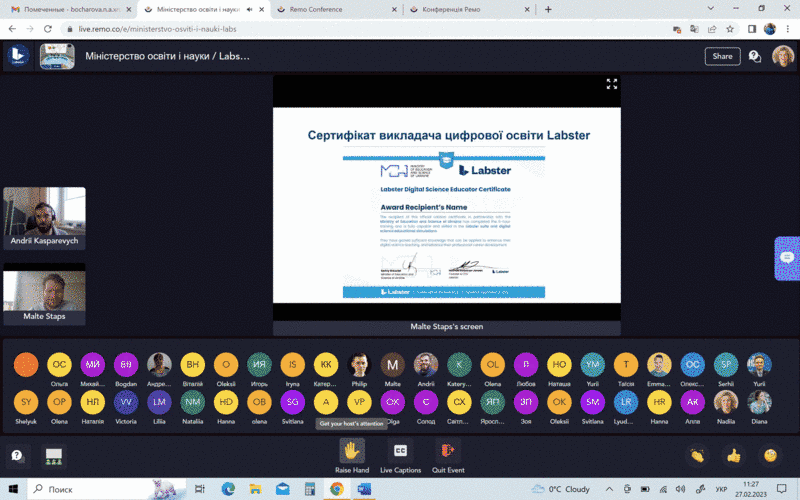Toggle Chrome side panel
The width and height of the screenshot is (800, 500).
point(752,29)
